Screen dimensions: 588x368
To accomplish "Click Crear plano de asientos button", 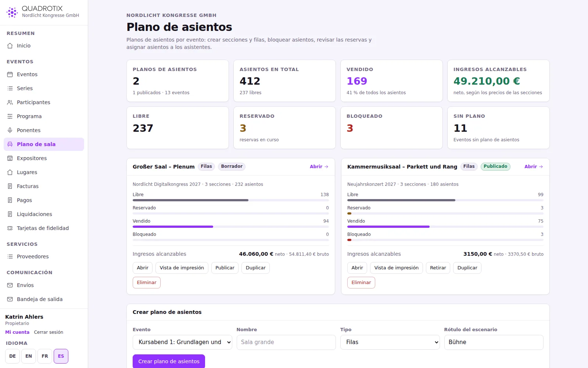I will 169,361.
